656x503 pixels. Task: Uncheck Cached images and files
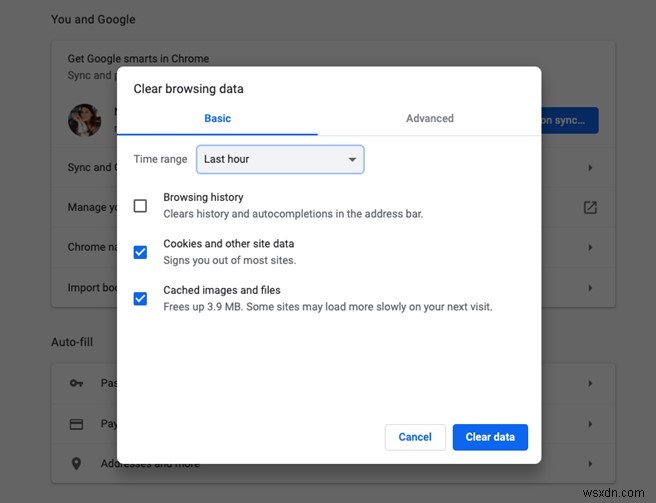140,298
